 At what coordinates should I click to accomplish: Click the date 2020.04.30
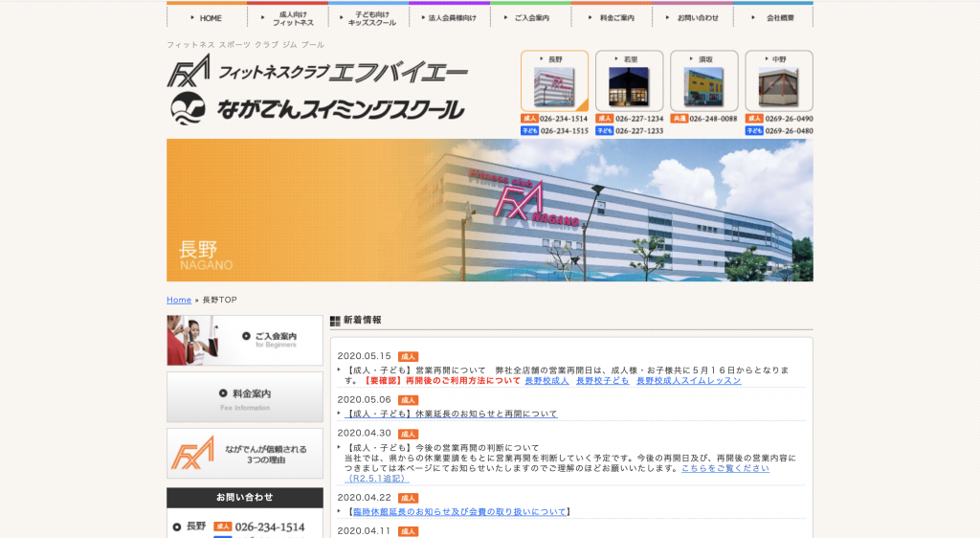coord(365,433)
